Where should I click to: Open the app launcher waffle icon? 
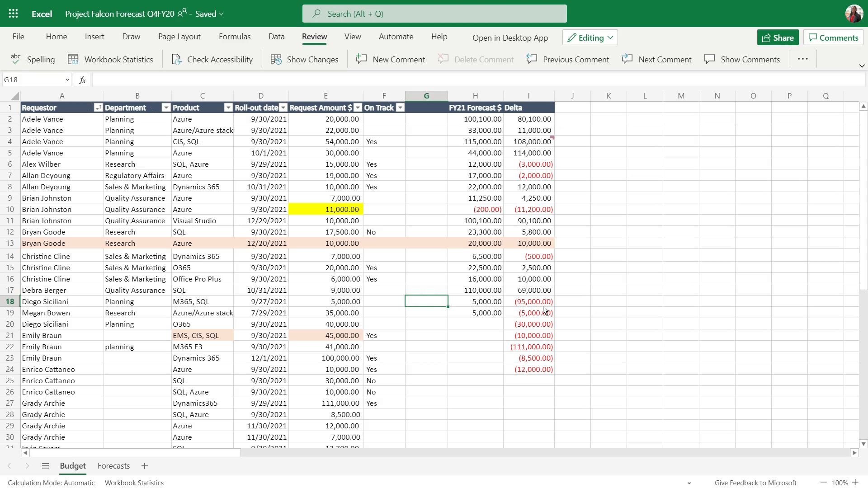pyautogui.click(x=13, y=14)
